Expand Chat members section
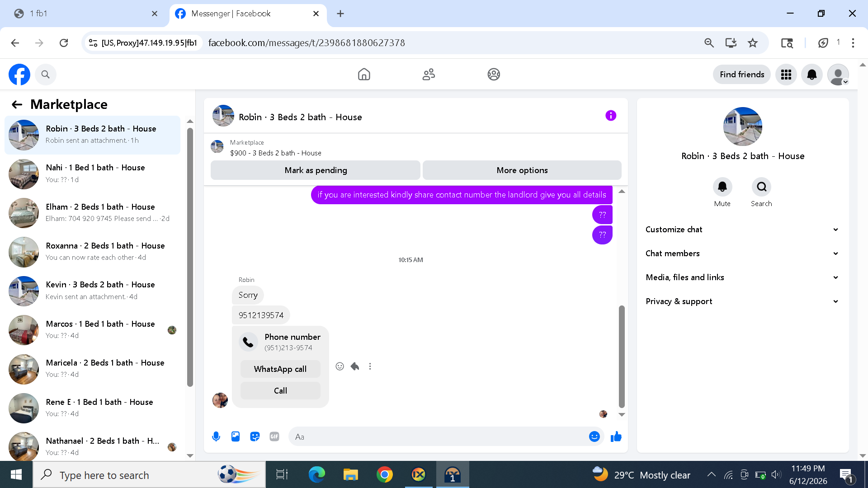The image size is (868, 488). coord(742,253)
